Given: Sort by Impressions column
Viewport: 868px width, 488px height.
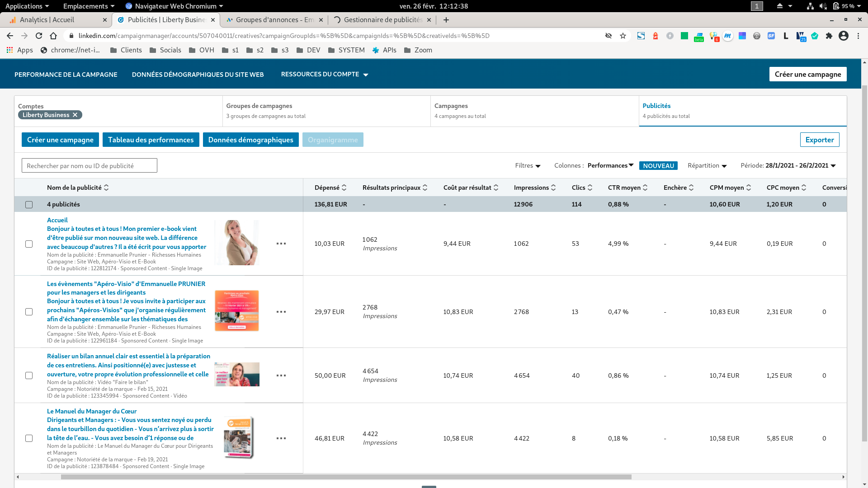Looking at the screenshot, I should [x=535, y=188].
